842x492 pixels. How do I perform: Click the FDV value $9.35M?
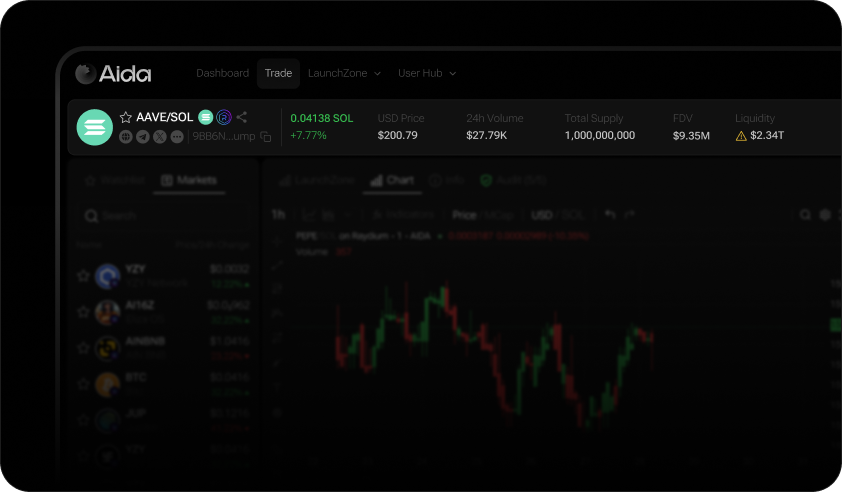(x=691, y=136)
